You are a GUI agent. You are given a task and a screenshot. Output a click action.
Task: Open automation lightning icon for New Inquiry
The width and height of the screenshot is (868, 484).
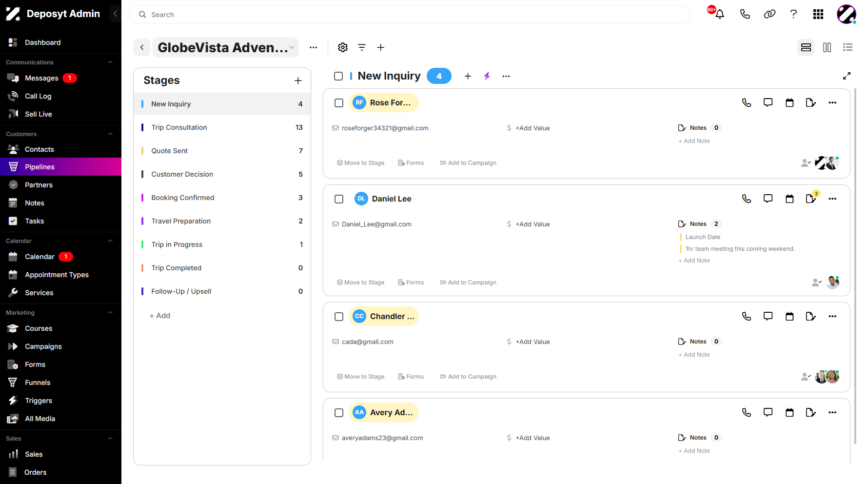(x=487, y=76)
